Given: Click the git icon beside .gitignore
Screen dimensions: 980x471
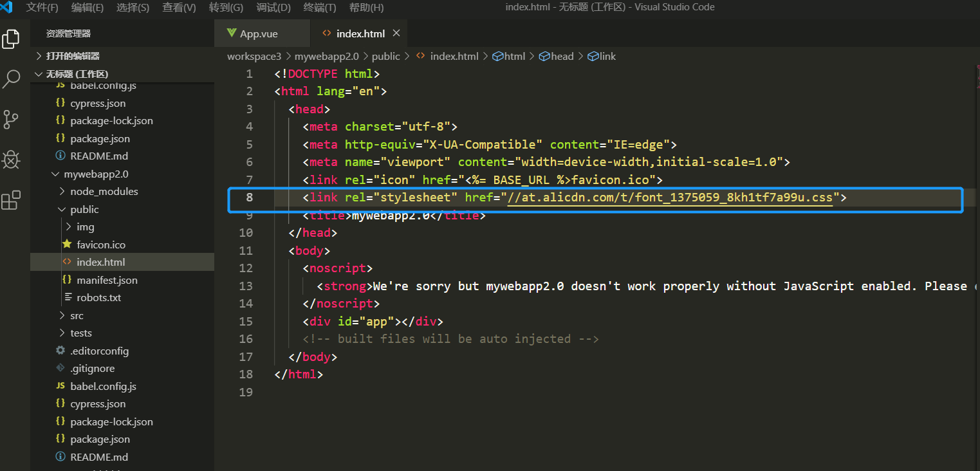Looking at the screenshot, I should 60,369.
